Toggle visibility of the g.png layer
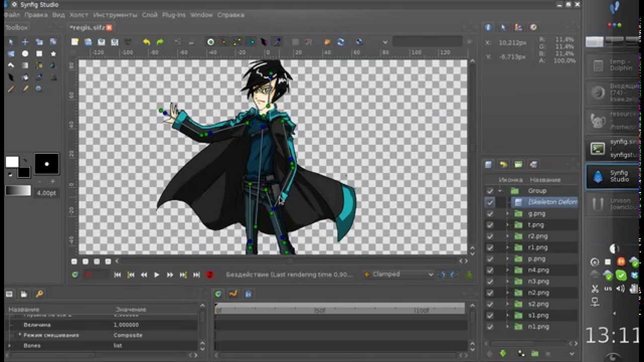The height and width of the screenshot is (362, 644). click(x=490, y=214)
